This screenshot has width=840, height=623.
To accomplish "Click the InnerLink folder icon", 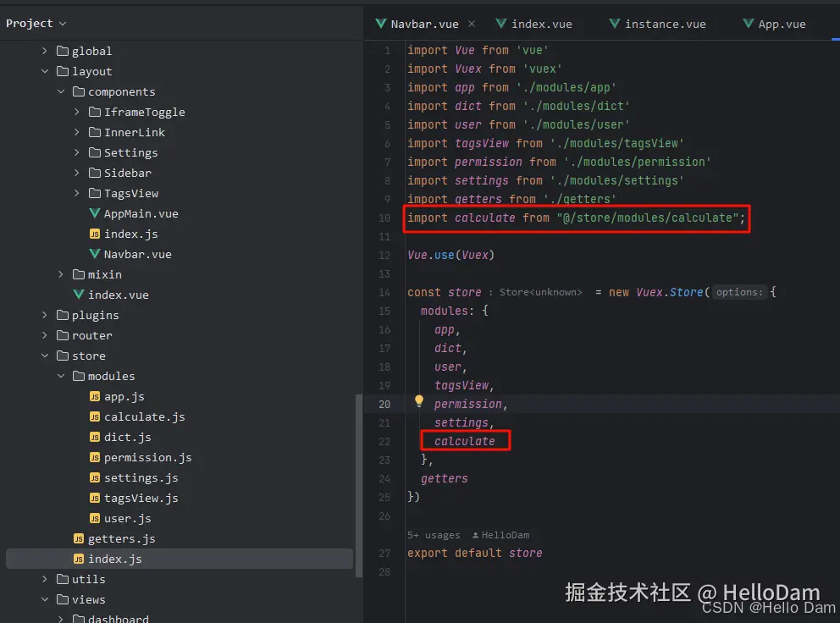I will (x=95, y=132).
